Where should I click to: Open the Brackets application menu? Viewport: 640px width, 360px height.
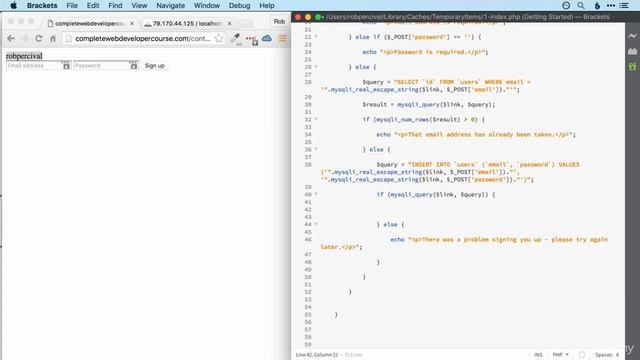pos(42,5)
